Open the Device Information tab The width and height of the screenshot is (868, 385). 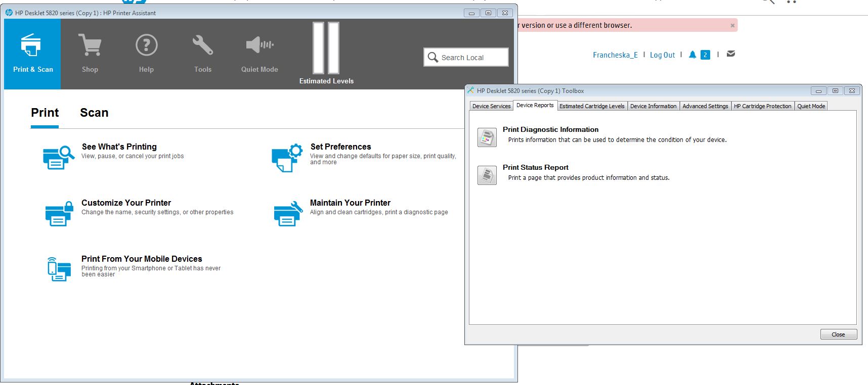click(653, 106)
